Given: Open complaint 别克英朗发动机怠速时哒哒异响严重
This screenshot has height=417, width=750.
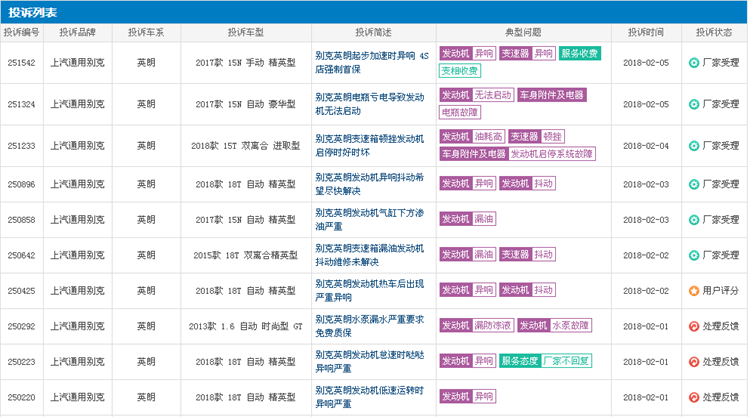Looking at the screenshot, I should 369,362.
